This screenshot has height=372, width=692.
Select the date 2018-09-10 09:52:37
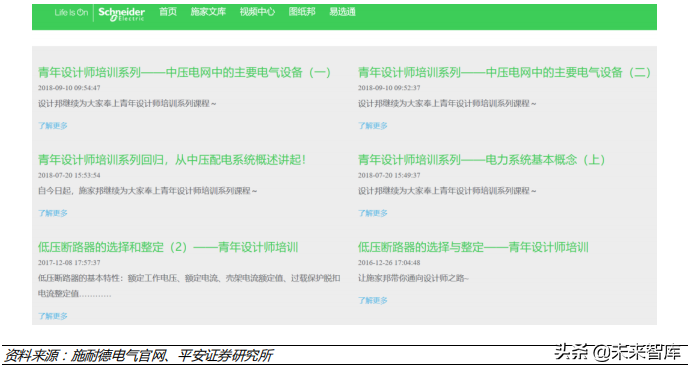tap(389, 88)
